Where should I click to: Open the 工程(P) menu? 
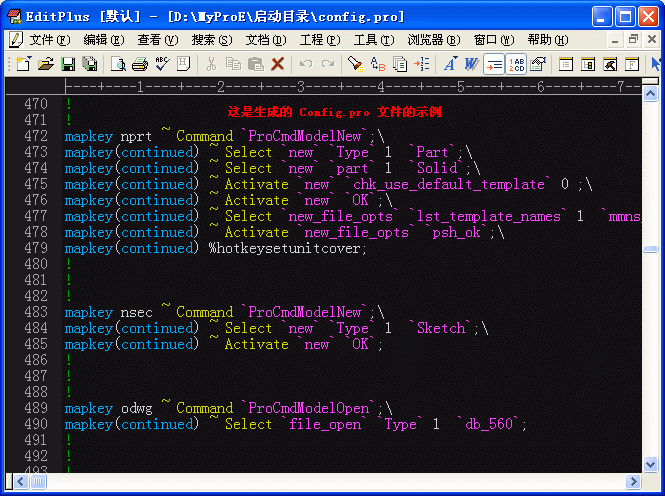pos(320,40)
